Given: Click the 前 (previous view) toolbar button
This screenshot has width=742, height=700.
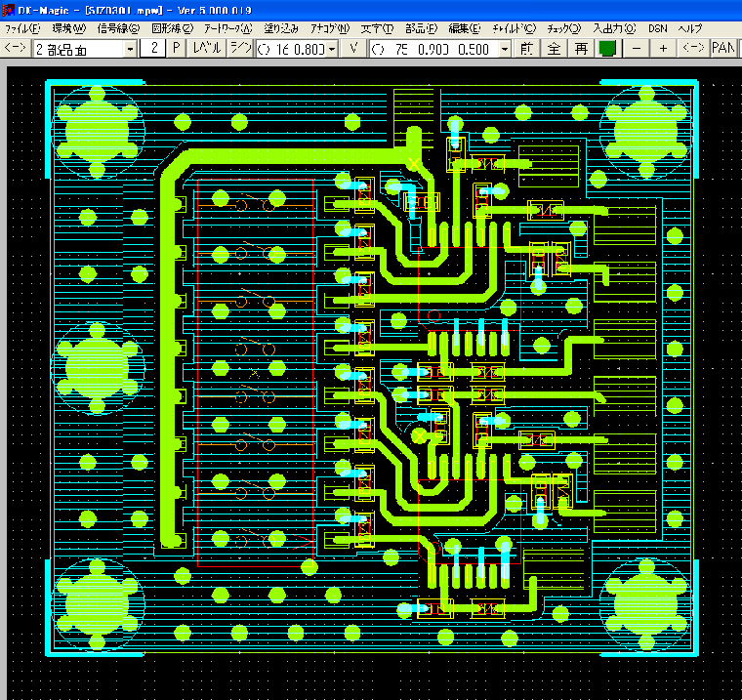Looking at the screenshot, I should pos(526,48).
